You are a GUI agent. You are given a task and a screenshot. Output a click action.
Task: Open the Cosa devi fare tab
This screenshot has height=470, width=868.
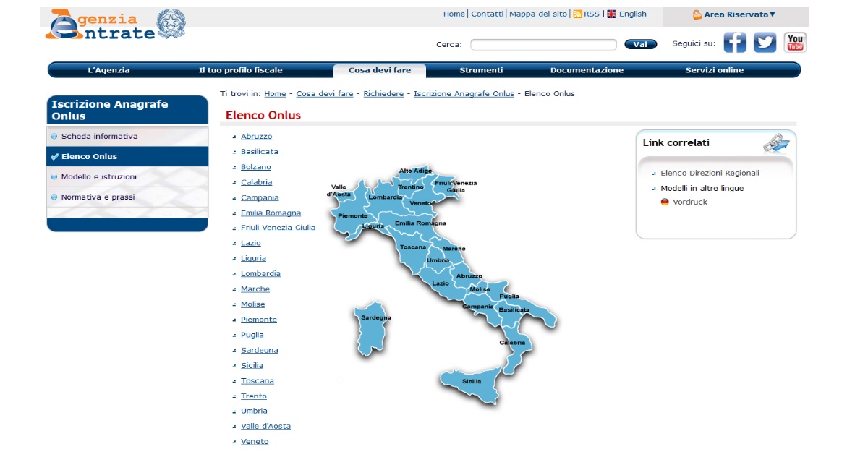click(379, 70)
